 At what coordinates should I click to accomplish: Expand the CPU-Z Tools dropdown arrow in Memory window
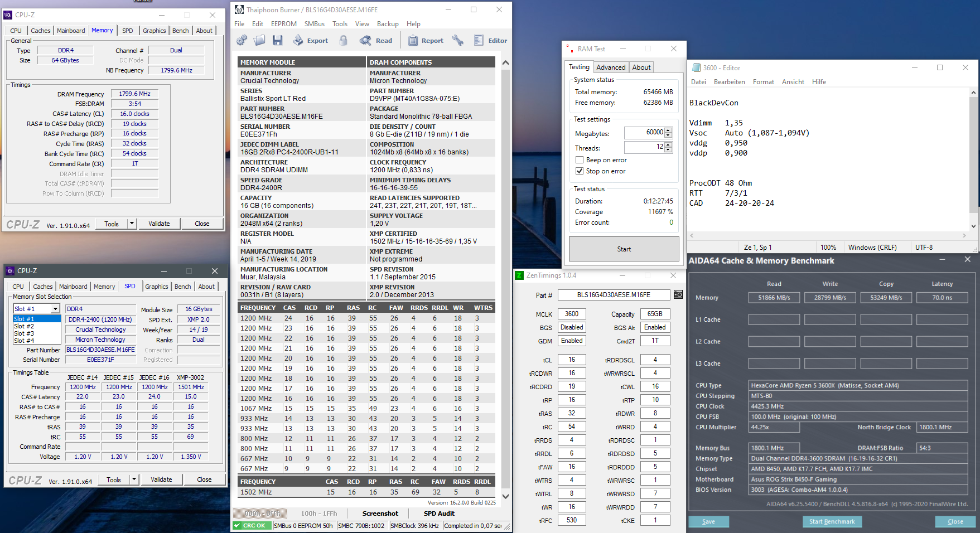tap(132, 224)
